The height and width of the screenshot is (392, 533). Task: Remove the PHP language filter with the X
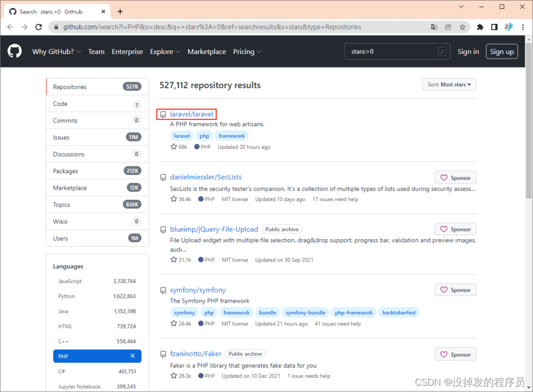pyautogui.click(x=133, y=356)
